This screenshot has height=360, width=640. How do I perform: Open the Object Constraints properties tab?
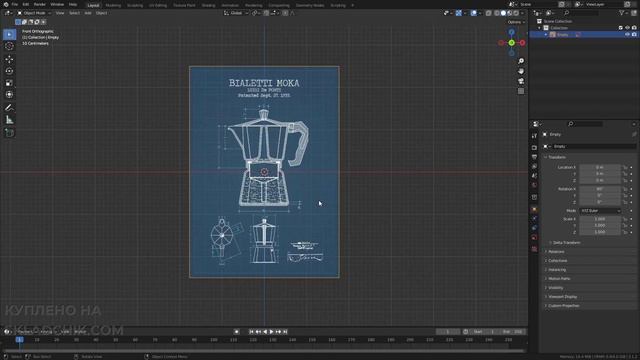click(x=534, y=228)
